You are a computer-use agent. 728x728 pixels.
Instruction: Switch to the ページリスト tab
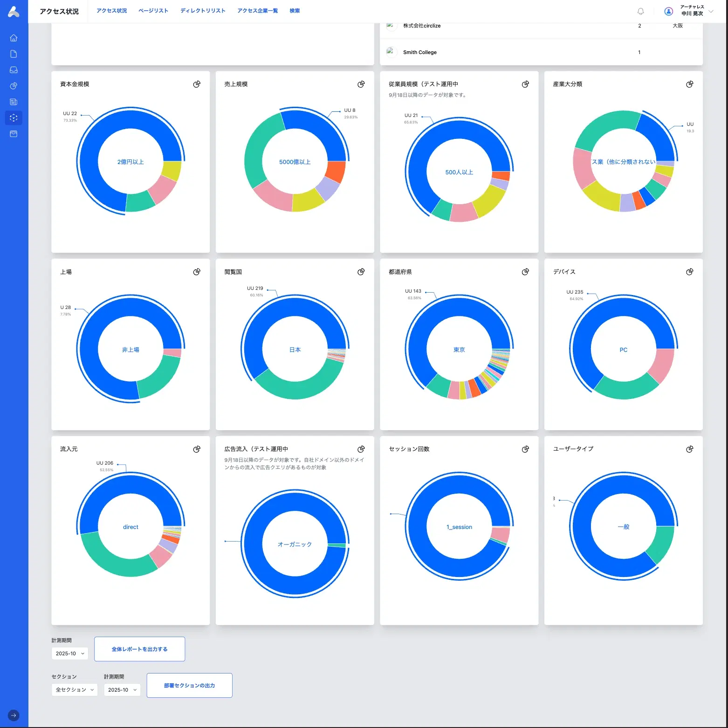pos(153,11)
